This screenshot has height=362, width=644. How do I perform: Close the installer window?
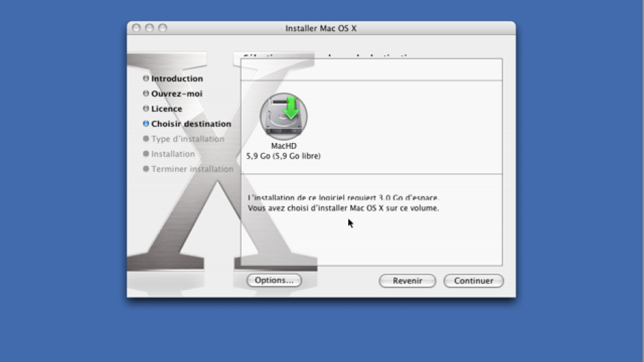137,28
